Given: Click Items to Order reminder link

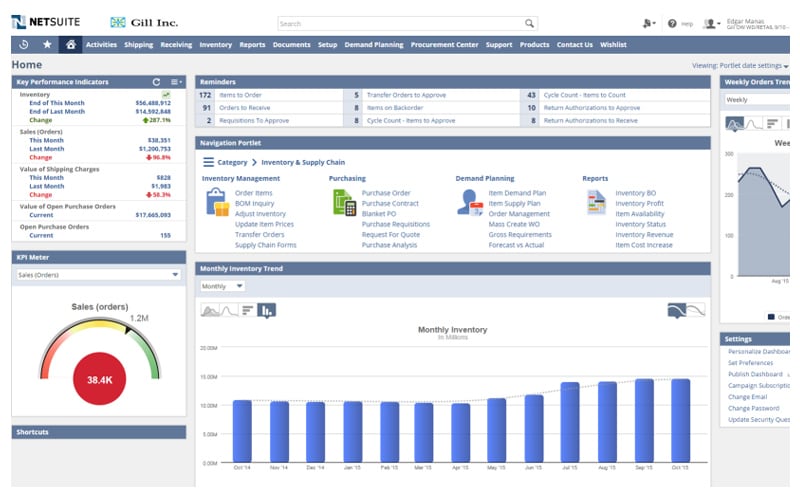Looking at the screenshot, I should pos(240,95).
